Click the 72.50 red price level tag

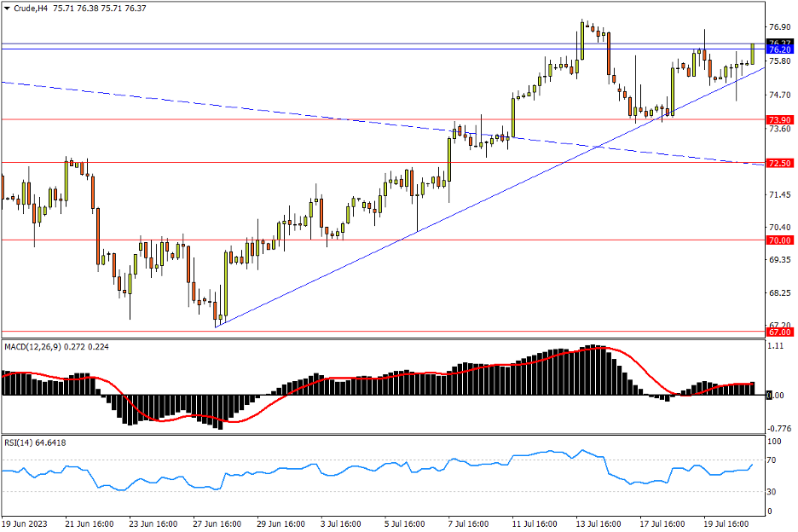[x=780, y=162]
